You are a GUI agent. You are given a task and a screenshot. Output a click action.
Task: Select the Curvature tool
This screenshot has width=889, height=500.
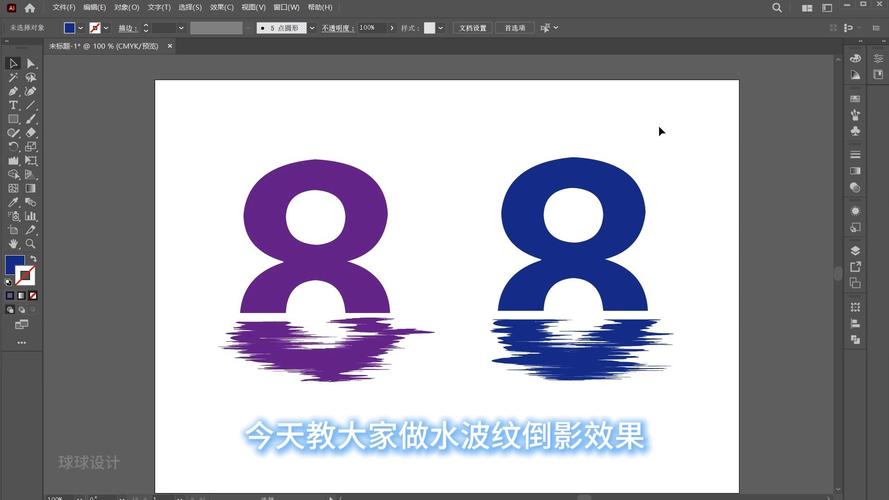click(x=31, y=91)
